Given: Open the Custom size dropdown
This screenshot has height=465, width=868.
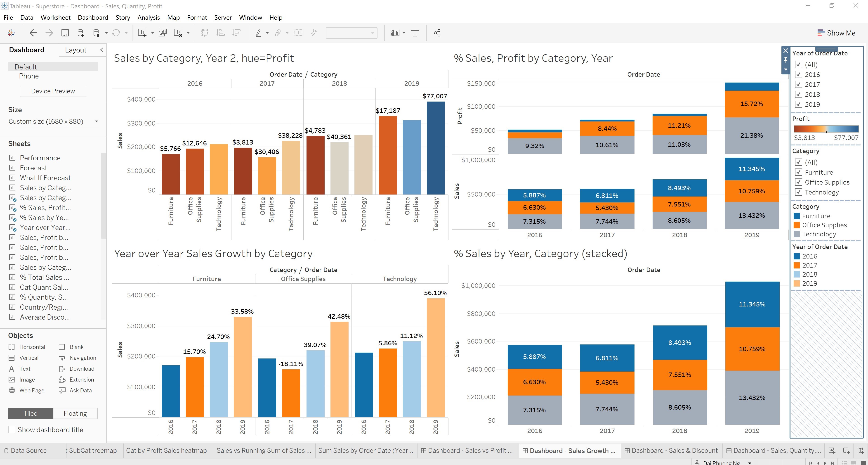Looking at the screenshot, I should click(96, 121).
